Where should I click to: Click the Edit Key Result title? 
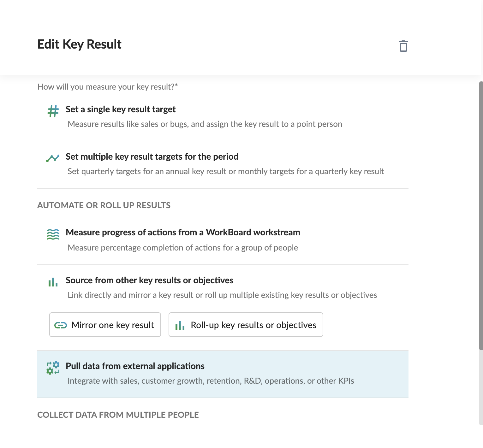(80, 44)
